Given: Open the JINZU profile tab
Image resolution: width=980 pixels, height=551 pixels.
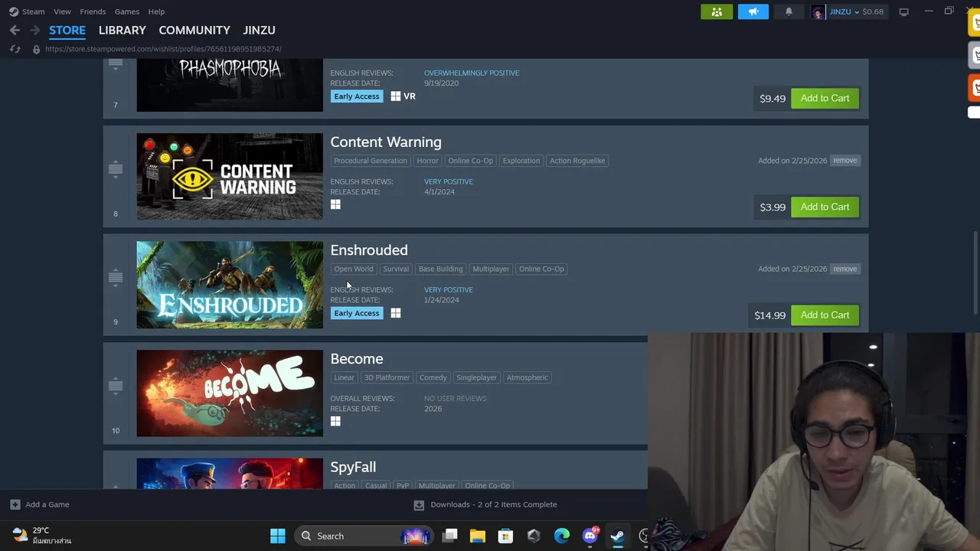Looking at the screenshot, I should 259,30.
